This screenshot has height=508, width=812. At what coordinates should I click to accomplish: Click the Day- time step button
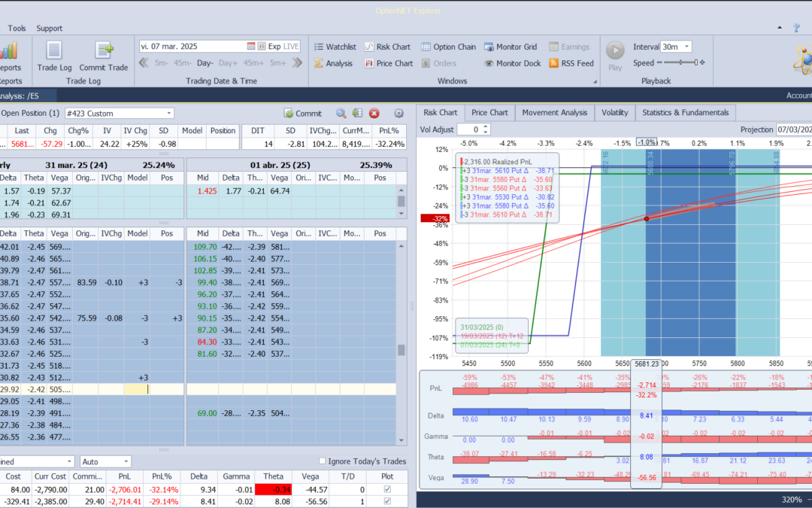(x=205, y=62)
